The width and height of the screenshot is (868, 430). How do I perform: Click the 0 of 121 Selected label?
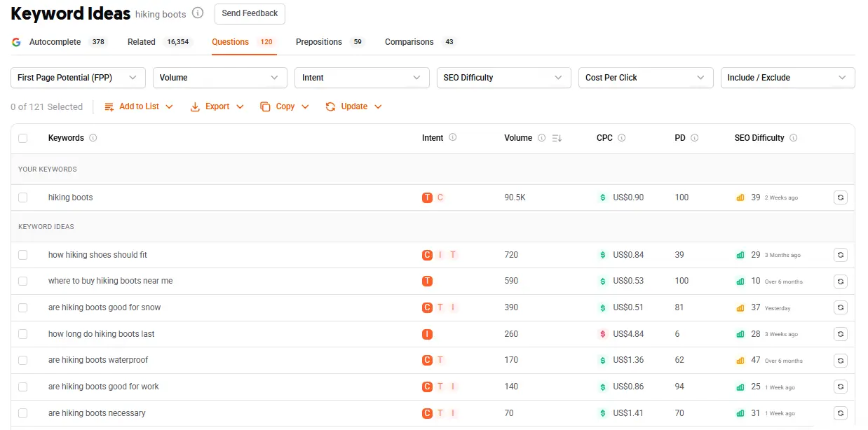(46, 106)
